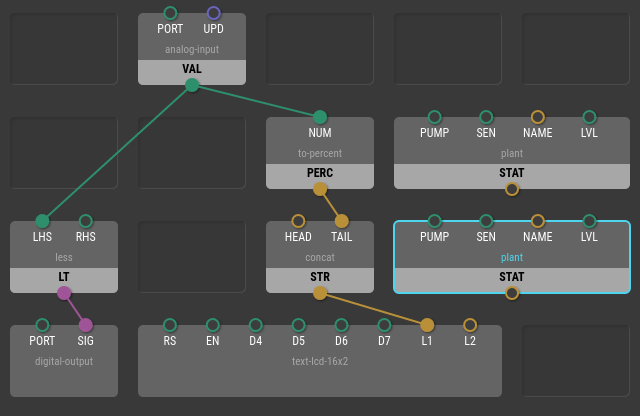Click the PORT pin on analog-input node
This screenshot has width=640, height=416.
pos(170,13)
